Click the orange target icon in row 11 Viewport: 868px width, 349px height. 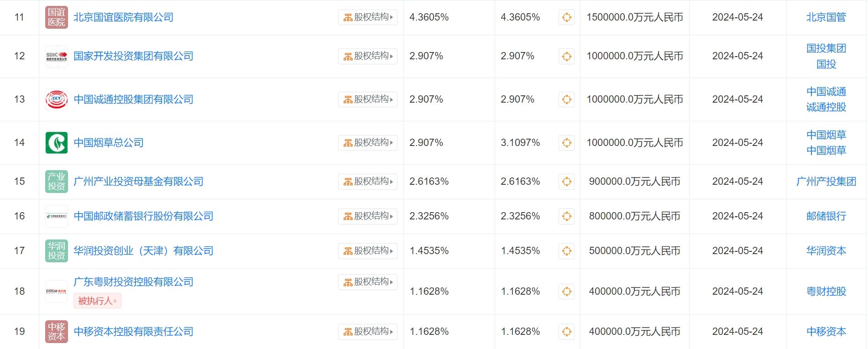[x=566, y=17]
